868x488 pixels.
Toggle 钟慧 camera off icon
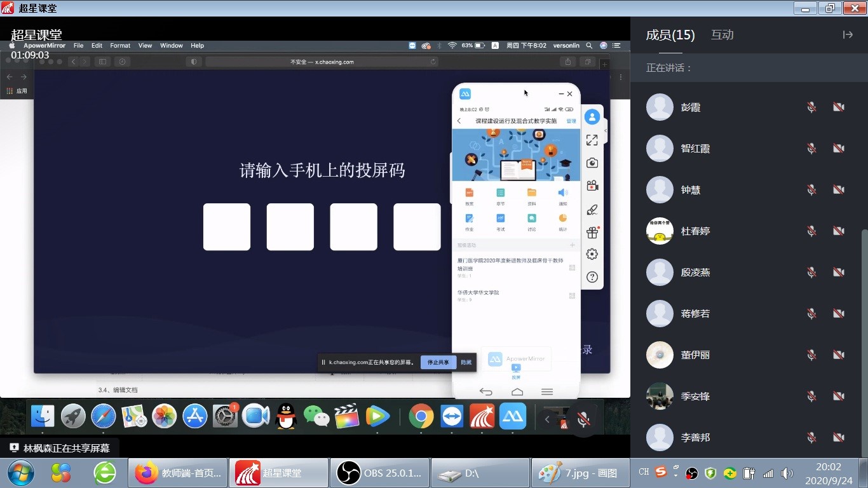pyautogui.click(x=839, y=190)
